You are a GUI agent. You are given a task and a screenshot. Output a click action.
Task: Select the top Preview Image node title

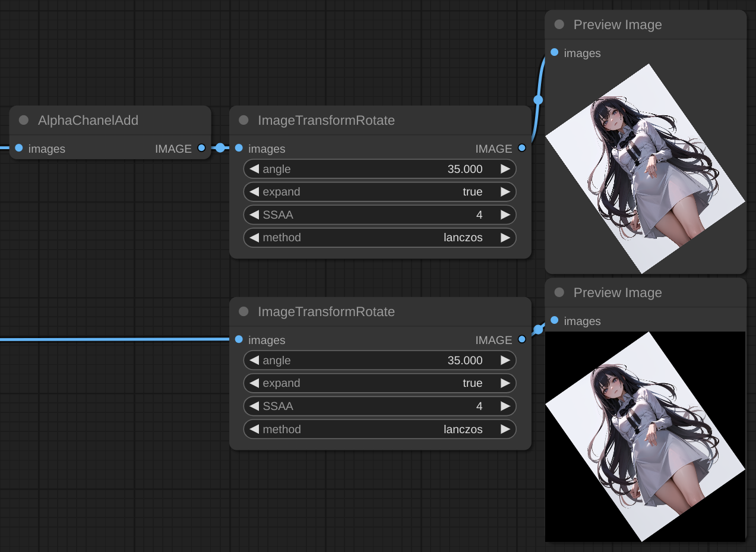pos(617,25)
